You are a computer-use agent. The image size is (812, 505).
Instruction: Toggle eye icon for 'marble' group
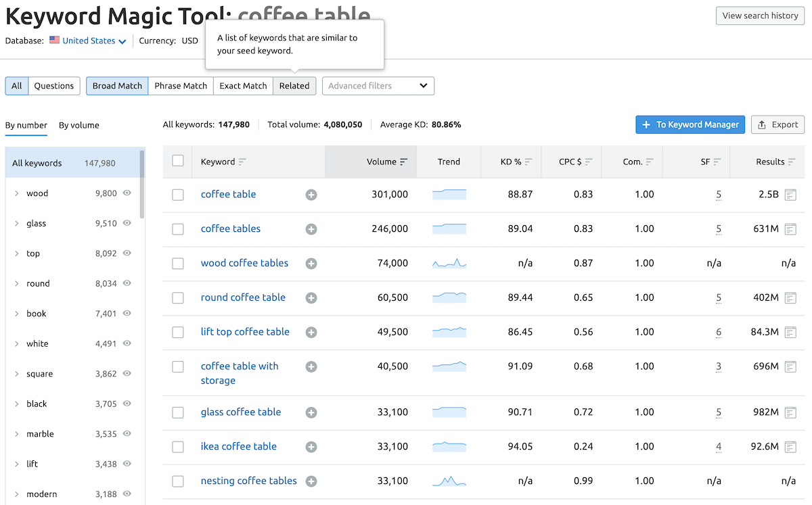(127, 433)
